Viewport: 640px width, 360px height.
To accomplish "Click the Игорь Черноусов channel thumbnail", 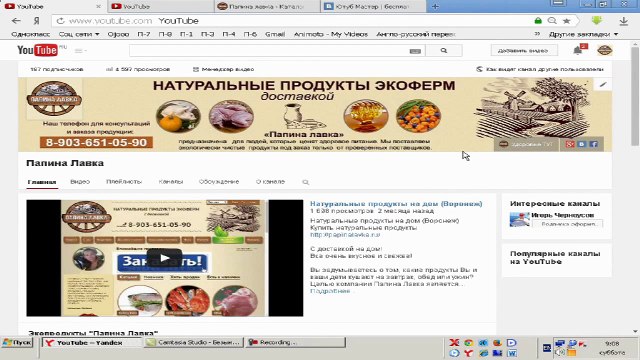I will [520, 220].
